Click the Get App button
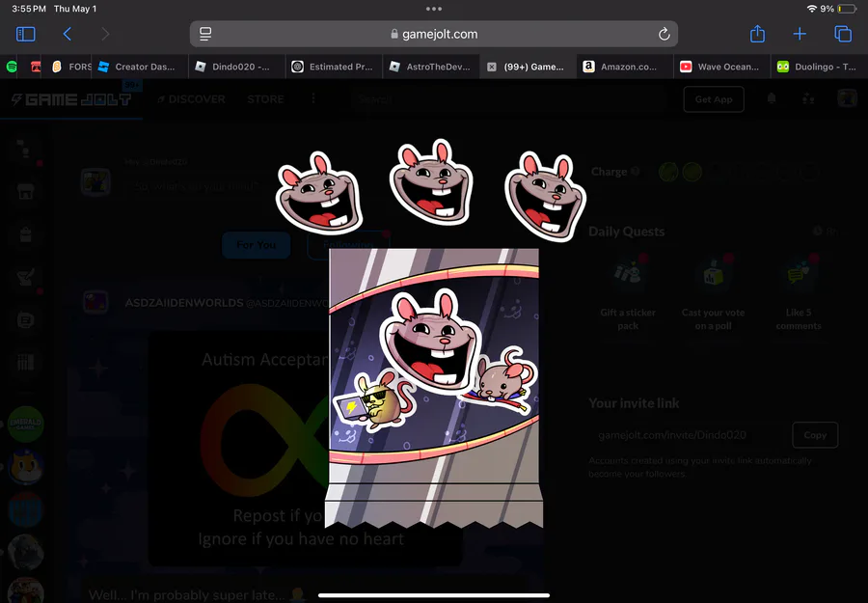Screen dimensions: 868x603 coord(714,99)
